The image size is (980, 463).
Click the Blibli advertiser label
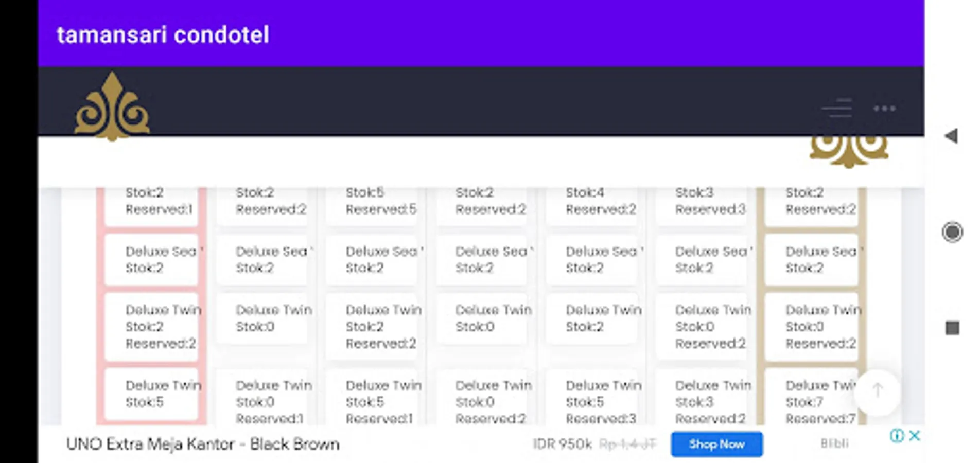(x=834, y=443)
